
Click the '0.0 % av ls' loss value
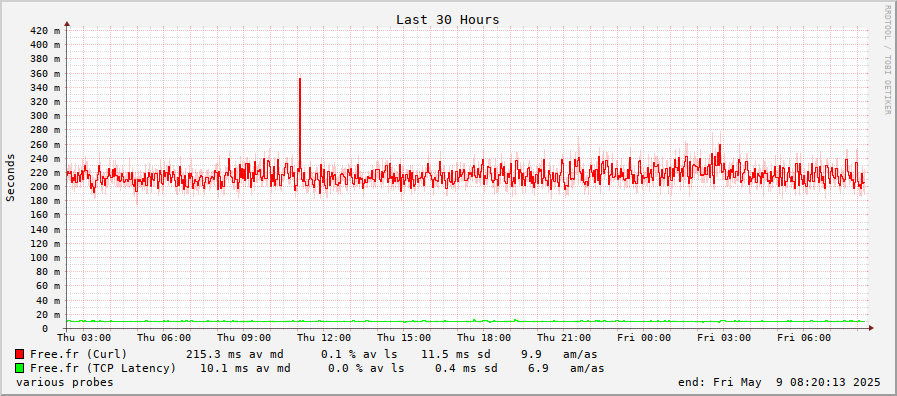366,369
